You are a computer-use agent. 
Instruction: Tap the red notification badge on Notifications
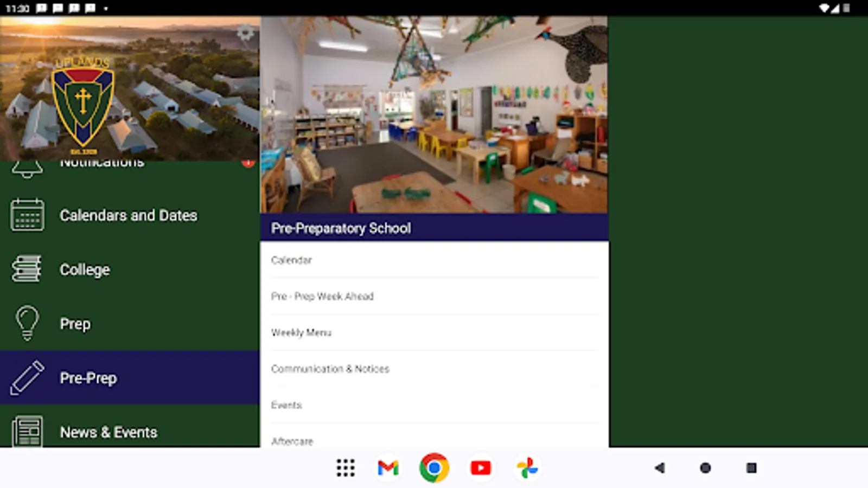click(248, 161)
